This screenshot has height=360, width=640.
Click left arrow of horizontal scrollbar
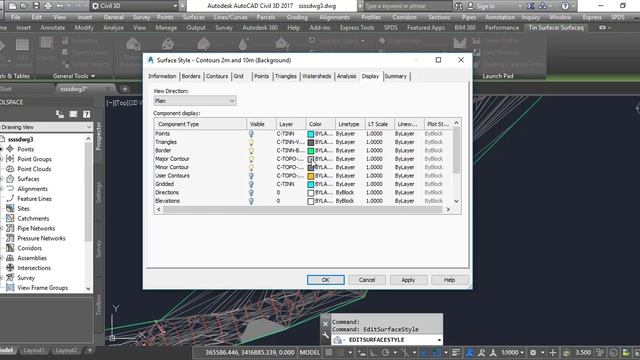[x=159, y=209]
